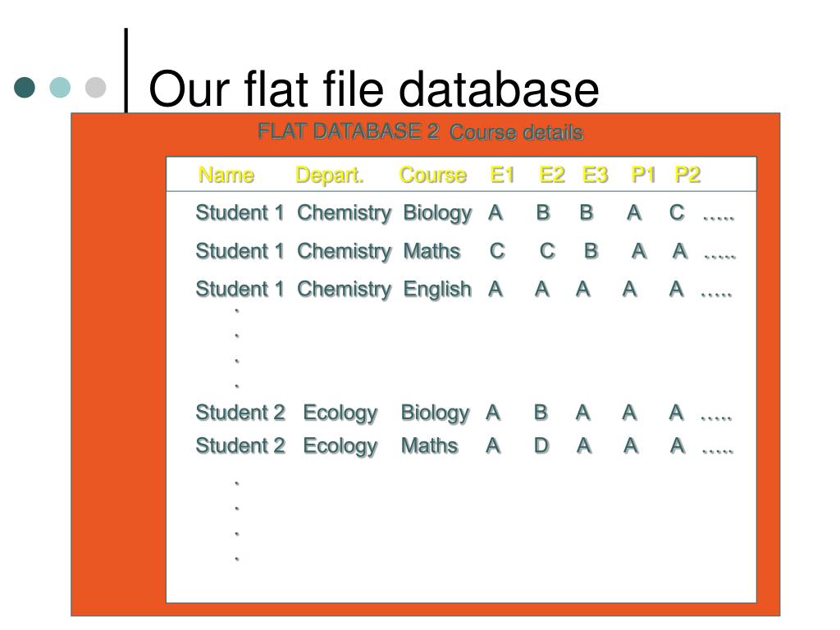Click the 'E1' column header
Viewport: 840px width, 630px height.
point(503,175)
